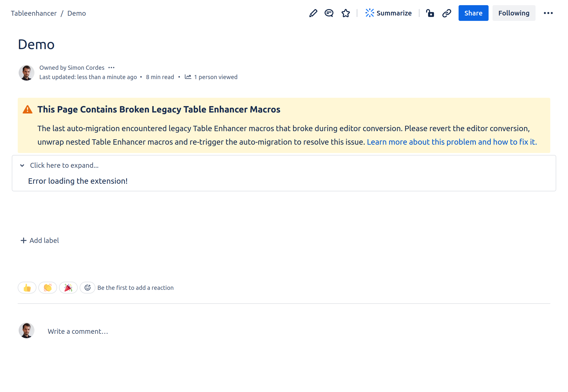Collapse the 'Click here to expand...' section
The height and width of the screenshot is (392, 568).
(22, 165)
